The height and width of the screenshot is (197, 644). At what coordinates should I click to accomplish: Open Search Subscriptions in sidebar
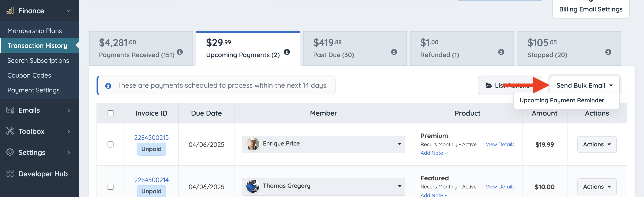pyautogui.click(x=38, y=60)
